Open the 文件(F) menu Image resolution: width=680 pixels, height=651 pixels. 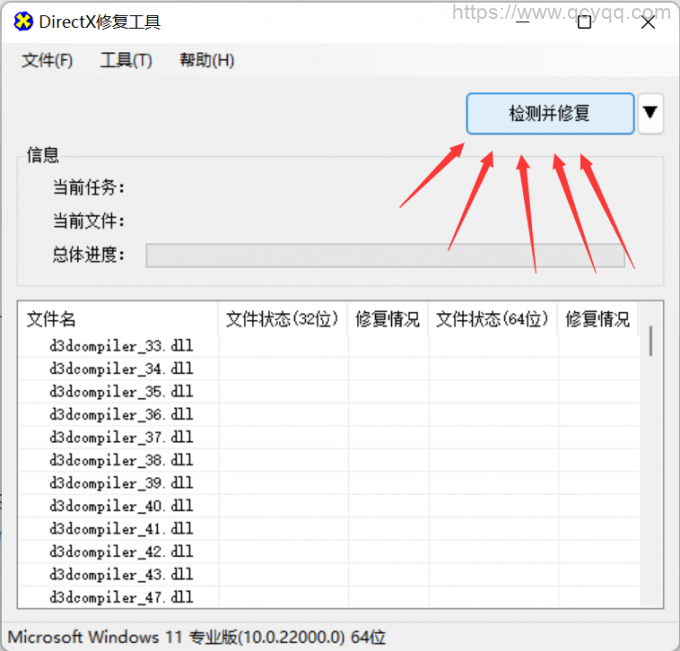(x=47, y=60)
